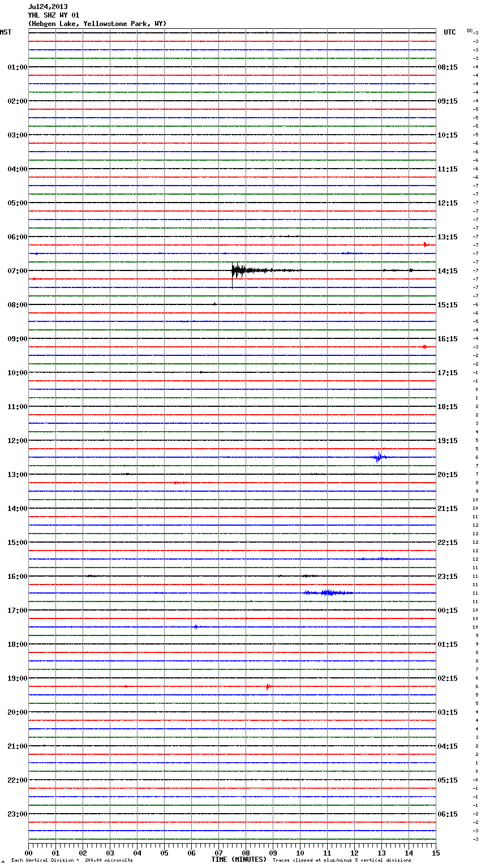
Task: Click the long blue tremor signal on the 16:30 trace
Action: pyautogui.click(x=328, y=592)
